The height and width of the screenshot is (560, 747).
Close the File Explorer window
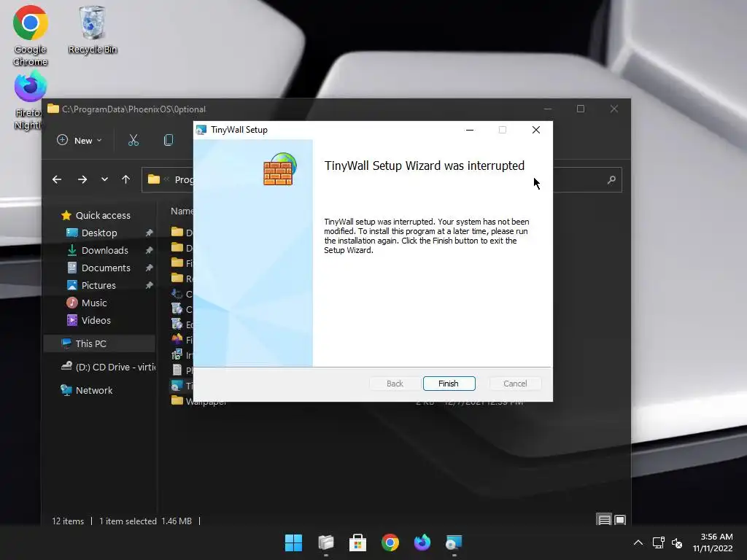click(614, 109)
